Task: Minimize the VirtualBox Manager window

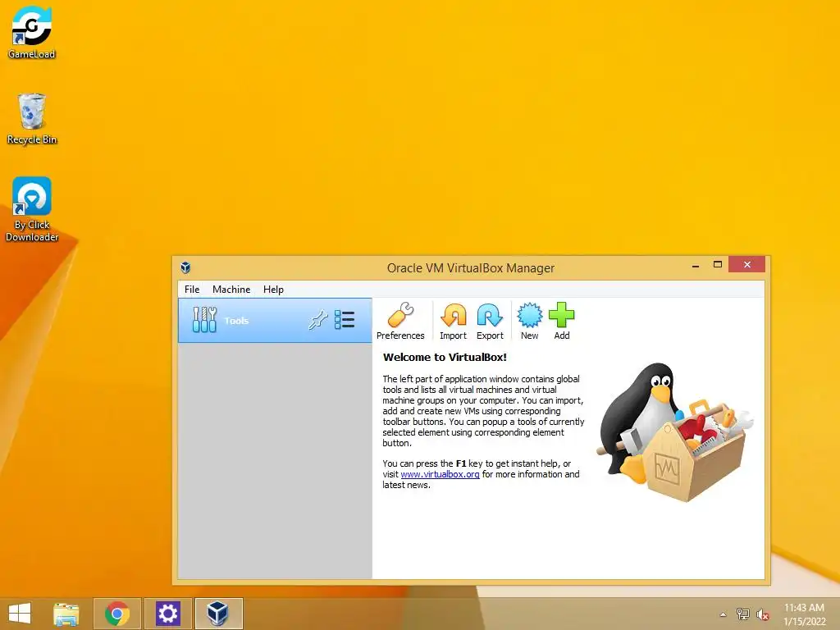Action: [696, 265]
